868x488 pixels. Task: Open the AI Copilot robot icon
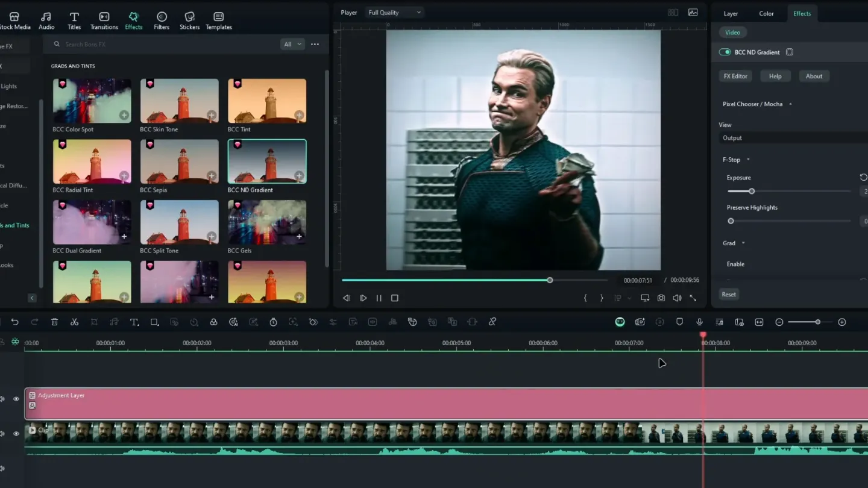point(620,322)
